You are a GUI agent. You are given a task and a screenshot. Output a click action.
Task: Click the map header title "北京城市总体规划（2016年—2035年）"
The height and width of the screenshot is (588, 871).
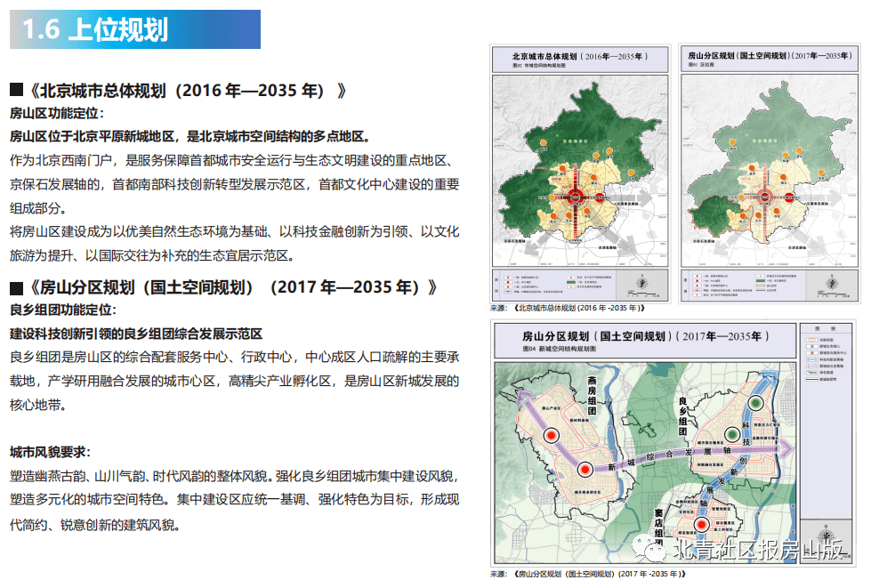pyautogui.click(x=579, y=56)
